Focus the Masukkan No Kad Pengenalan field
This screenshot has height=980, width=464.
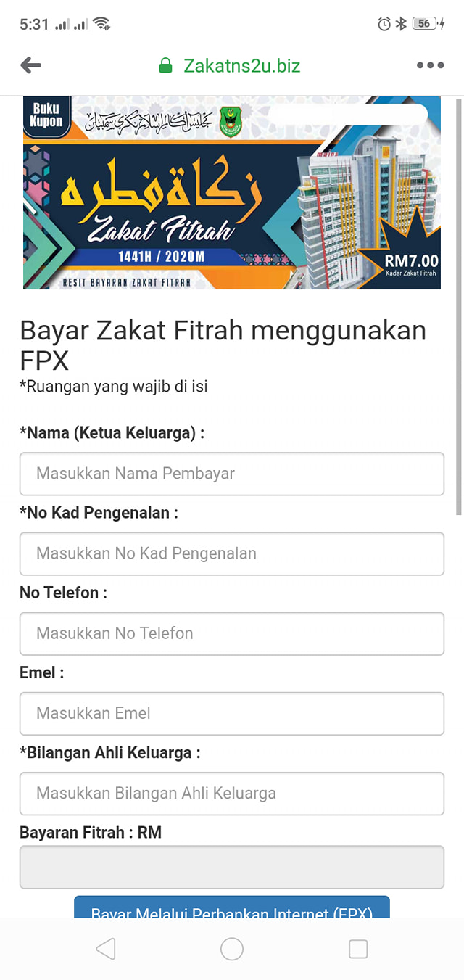232,553
